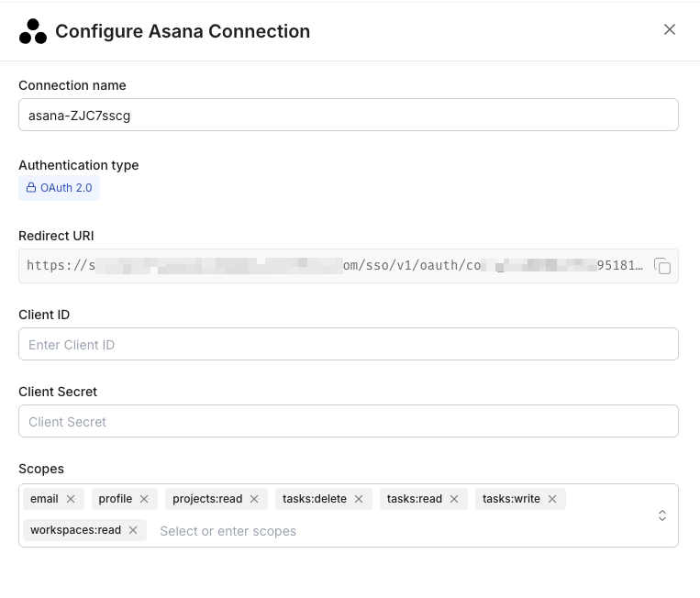The image size is (700, 598).
Task: Remove the workspaces:read scope tag
Action: [x=133, y=530]
